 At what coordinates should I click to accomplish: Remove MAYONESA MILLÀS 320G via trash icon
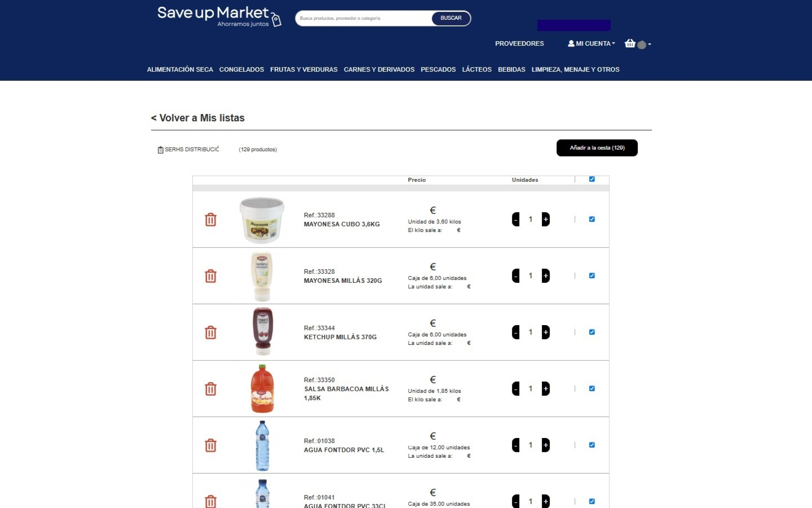210,276
